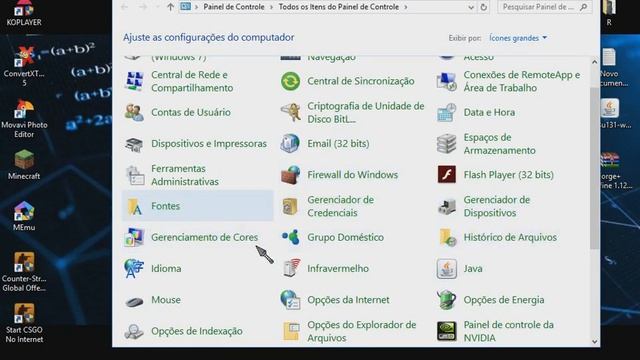640x360 pixels.
Task: Select Movavi Photo Editor desktop shortcut
Action: click(x=24, y=118)
